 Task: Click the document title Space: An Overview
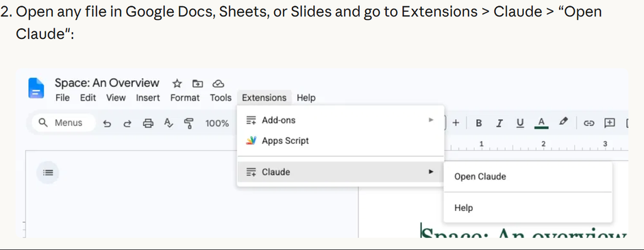tap(107, 83)
